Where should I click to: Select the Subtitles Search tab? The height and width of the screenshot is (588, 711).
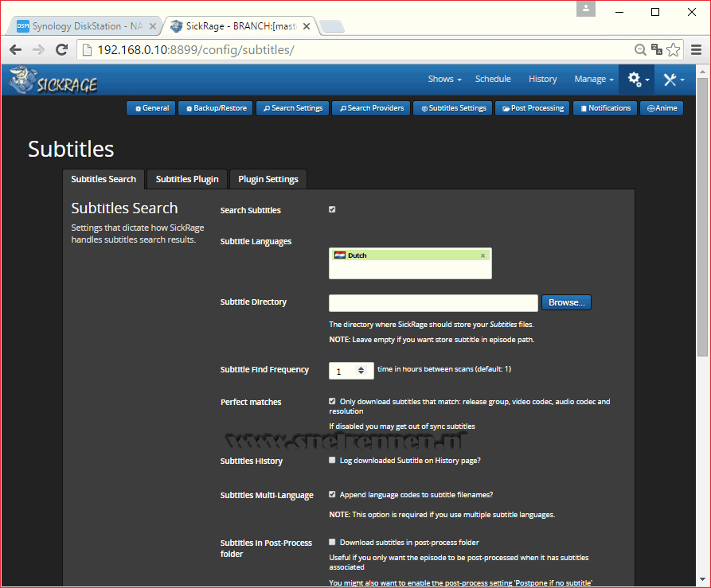pyautogui.click(x=104, y=179)
